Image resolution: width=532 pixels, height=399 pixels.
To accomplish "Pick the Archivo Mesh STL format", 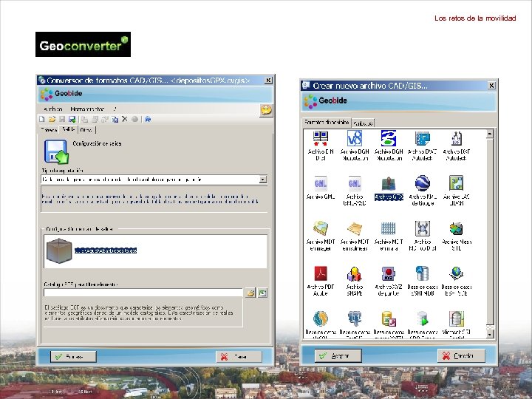I will point(457,228).
